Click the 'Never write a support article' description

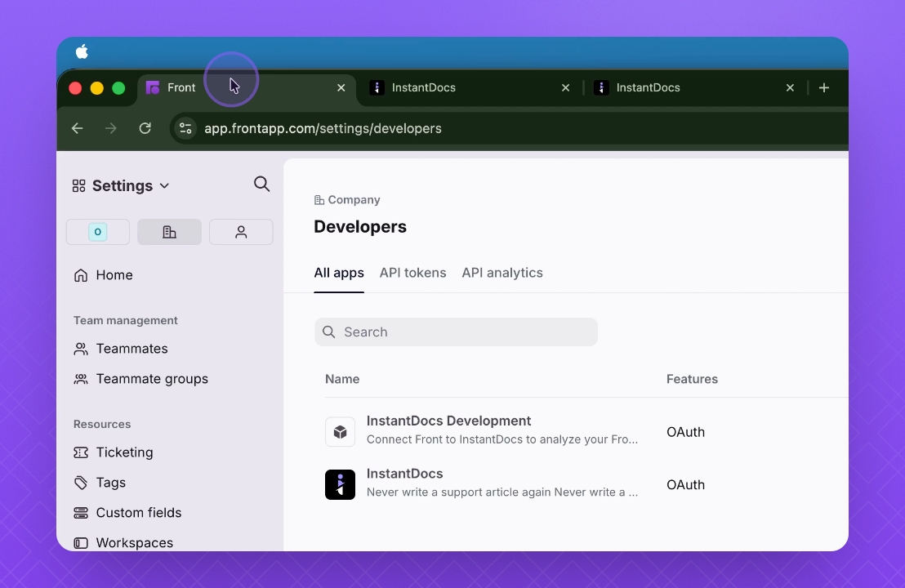[502, 492]
